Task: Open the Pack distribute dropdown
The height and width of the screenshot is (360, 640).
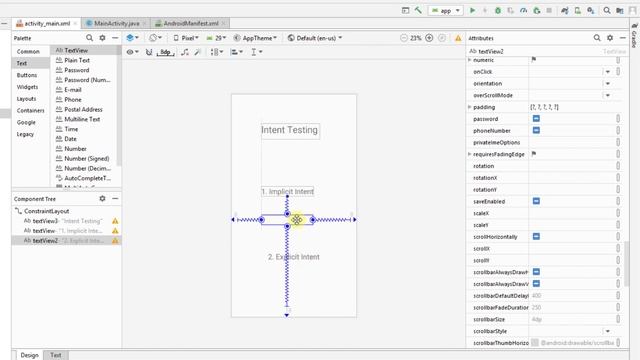Action: coord(216,52)
